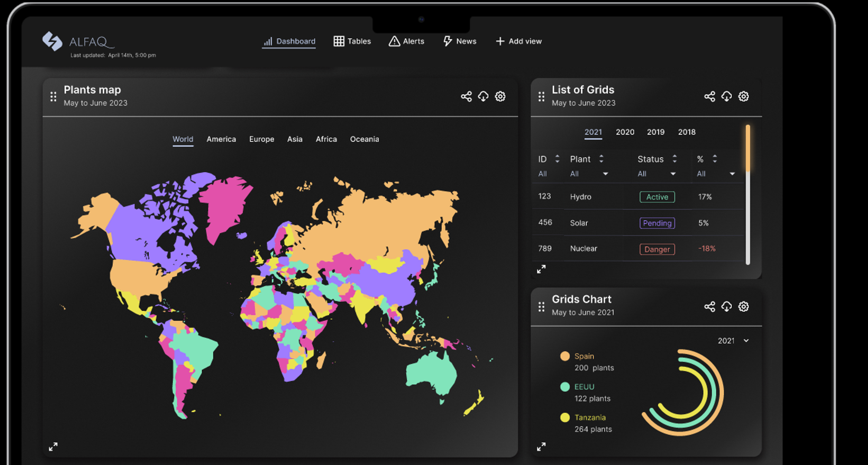The width and height of the screenshot is (868, 465).
Task: Click the ID filter All value
Action: pos(542,174)
